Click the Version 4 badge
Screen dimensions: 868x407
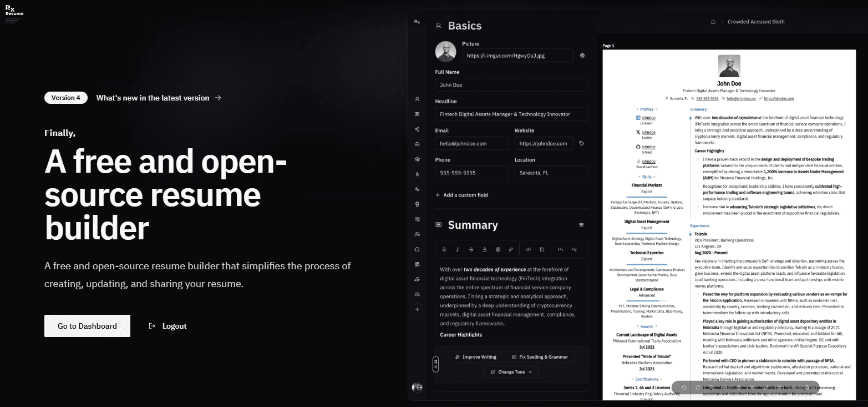point(65,97)
